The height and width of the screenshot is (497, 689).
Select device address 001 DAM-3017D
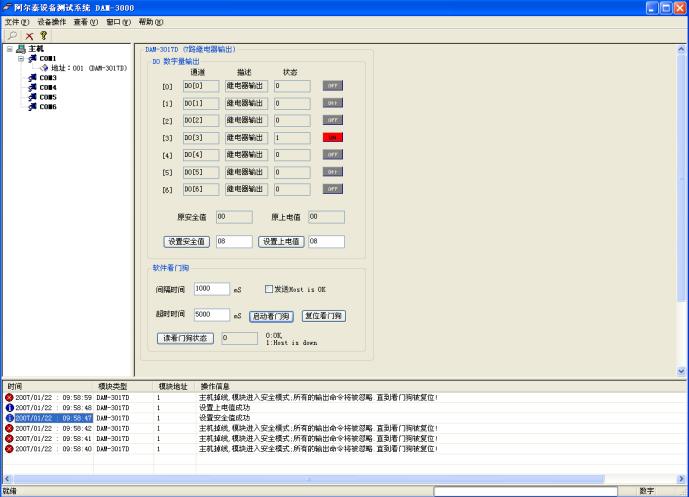click(x=88, y=68)
